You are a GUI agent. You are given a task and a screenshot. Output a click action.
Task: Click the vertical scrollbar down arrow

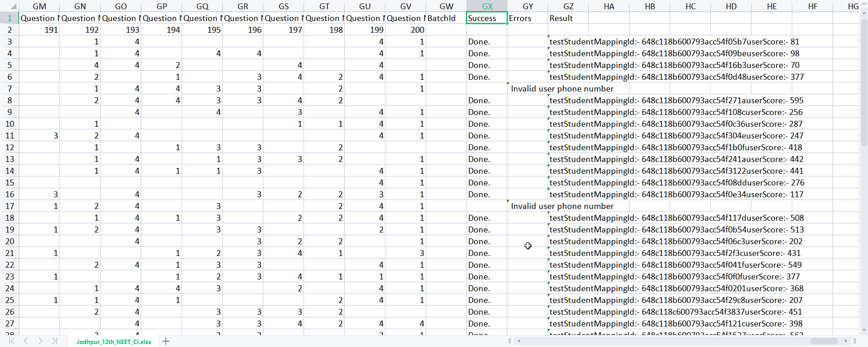coord(864,331)
